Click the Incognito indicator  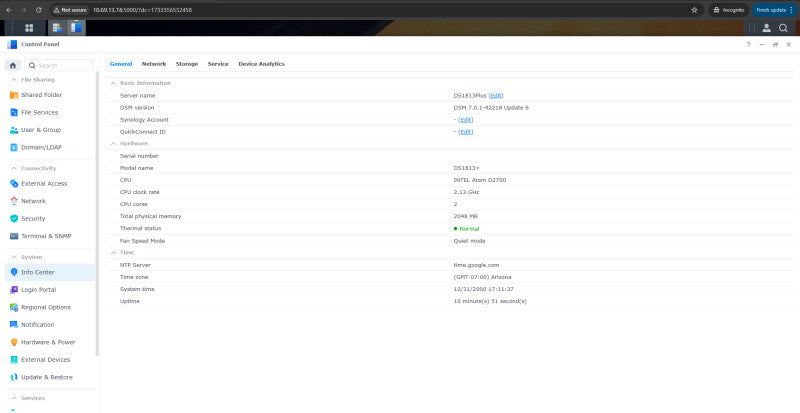coord(729,10)
